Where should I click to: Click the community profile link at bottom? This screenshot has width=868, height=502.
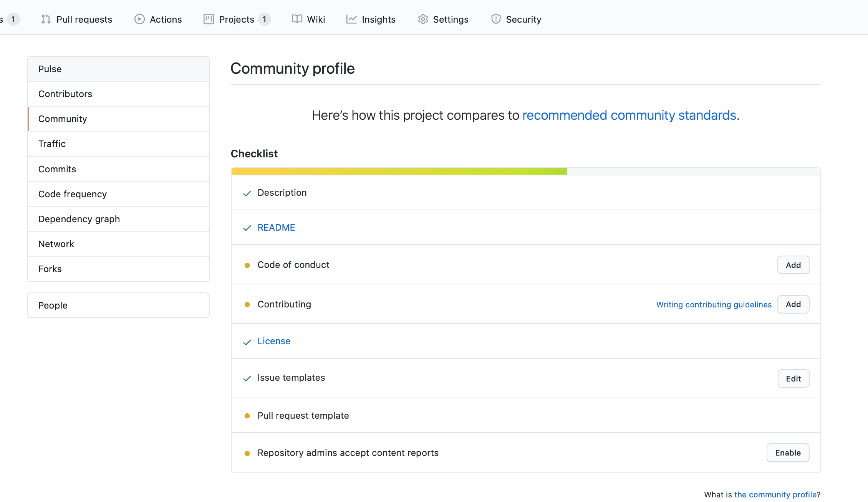775,495
